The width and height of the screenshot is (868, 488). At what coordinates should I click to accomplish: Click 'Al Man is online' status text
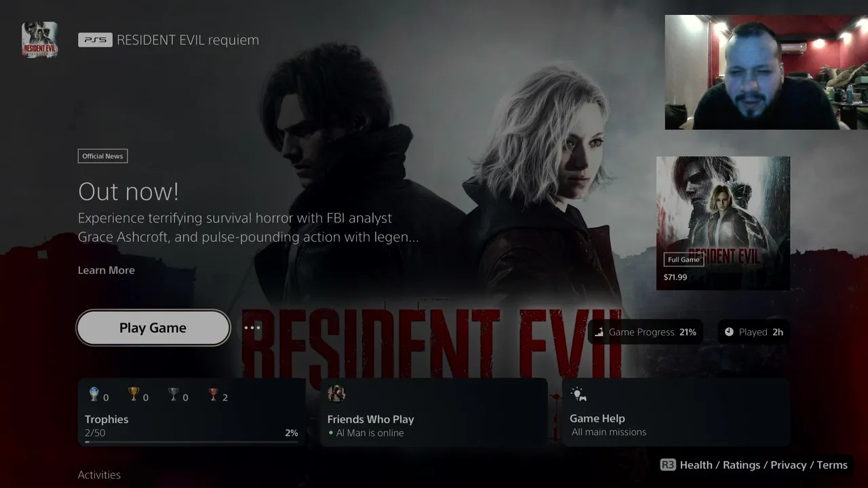(x=370, y=432)
